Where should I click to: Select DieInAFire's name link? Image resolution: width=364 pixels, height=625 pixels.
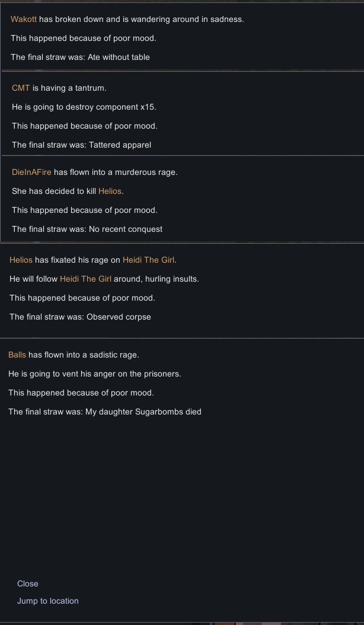click(x=31, y=172)
